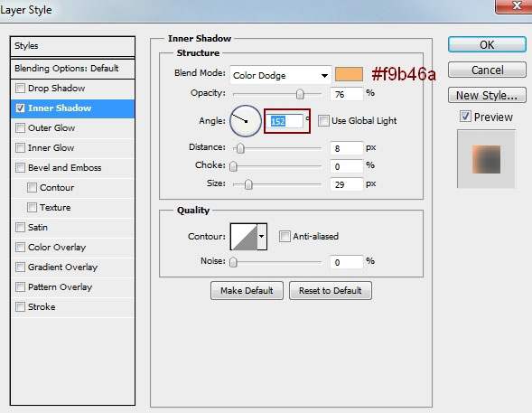Click the Cancel button
The image size is (532, 413).
tap(487, 70)
